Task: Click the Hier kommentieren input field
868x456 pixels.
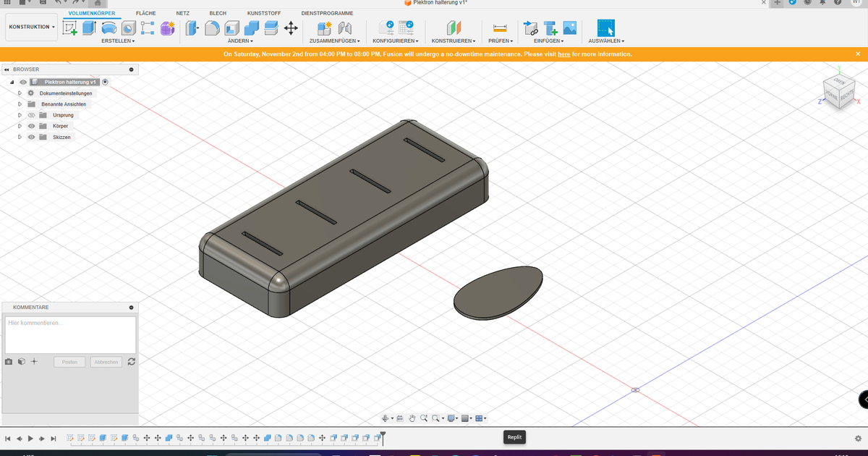Action: tap(69, 333)
